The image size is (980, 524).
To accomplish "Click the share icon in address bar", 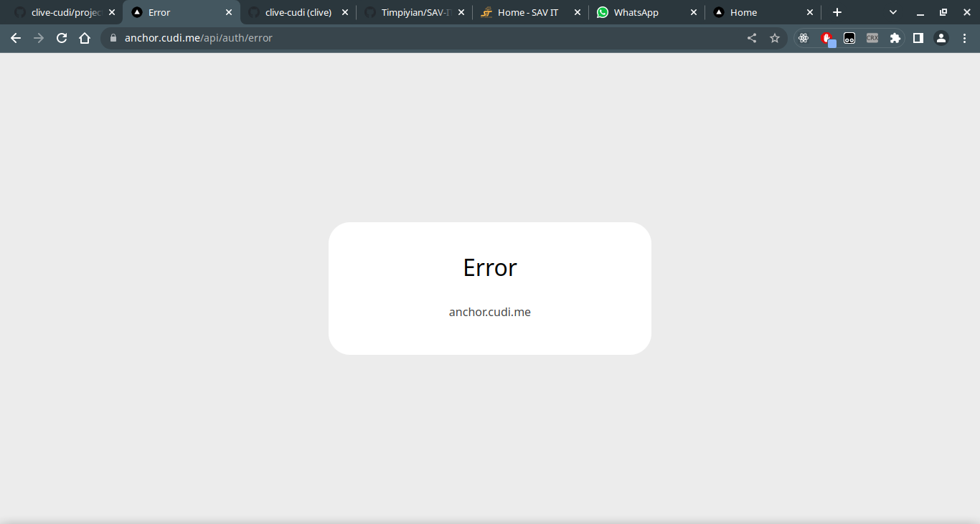I will [751, 38].
